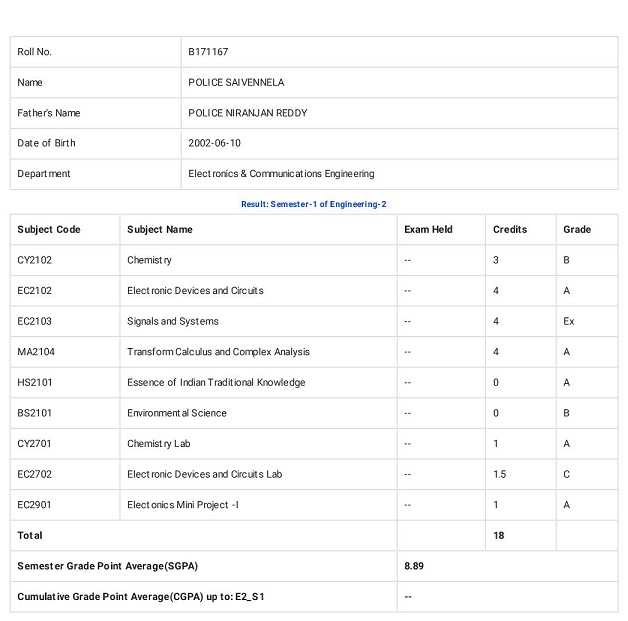Click the date of birth 2002-06-10

point(214,143)
